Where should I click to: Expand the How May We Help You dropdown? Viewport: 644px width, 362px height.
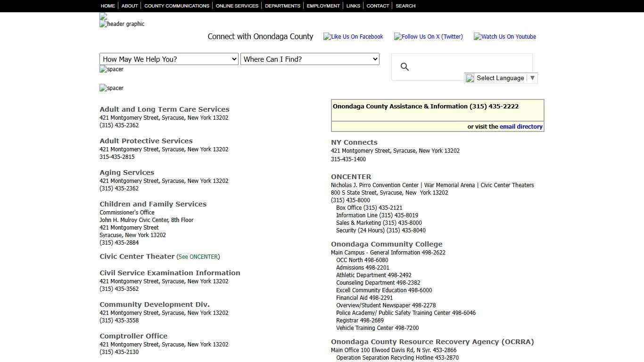tap(169, 59)
